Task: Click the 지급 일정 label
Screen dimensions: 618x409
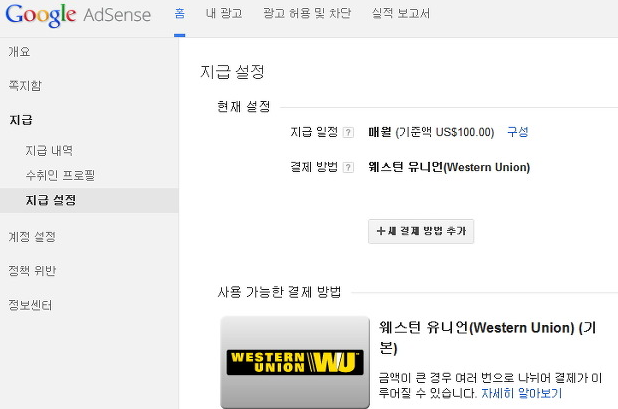Action: [x=314, y=132]
